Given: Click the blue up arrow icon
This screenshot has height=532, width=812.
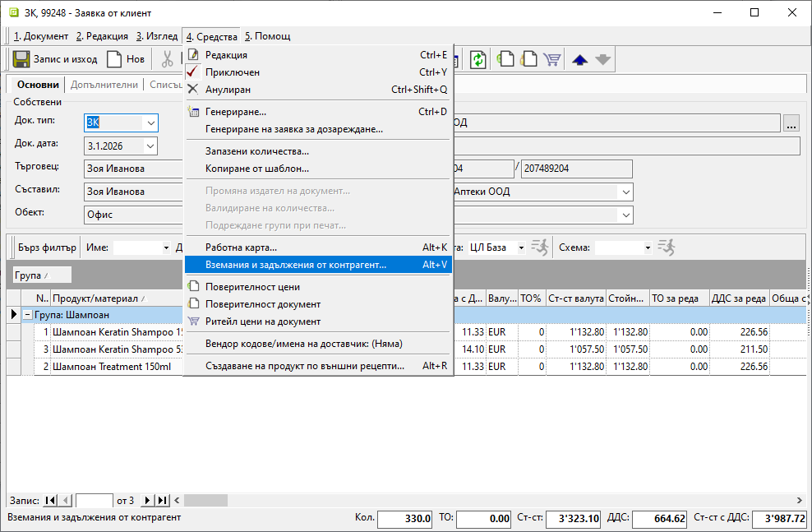Looking at the screenshot, I should click(x=579, y=59).
